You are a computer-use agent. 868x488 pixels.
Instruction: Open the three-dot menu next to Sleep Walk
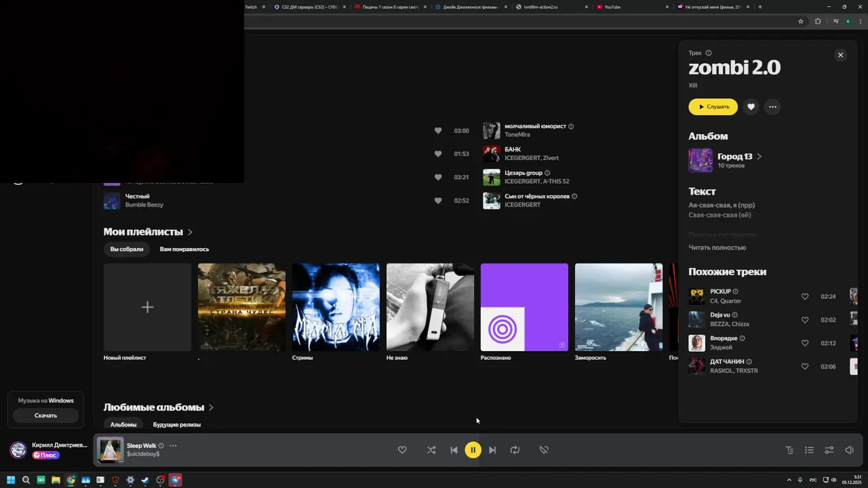click(x=173, y=445)
